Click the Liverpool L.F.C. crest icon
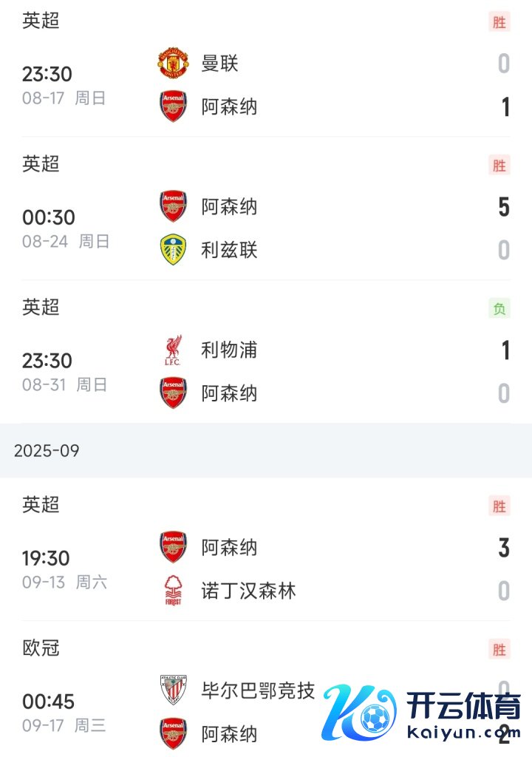Viewport: 532px width, 757px height. point(173,350)
